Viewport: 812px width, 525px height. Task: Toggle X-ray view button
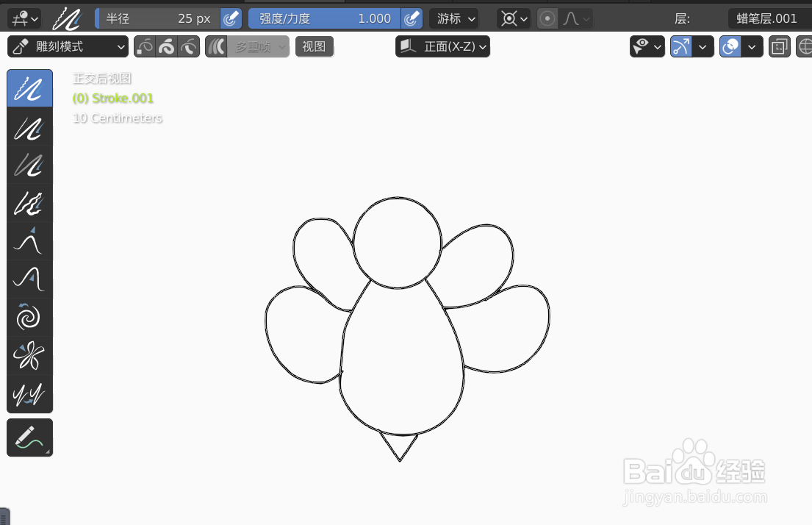(780, 46)
